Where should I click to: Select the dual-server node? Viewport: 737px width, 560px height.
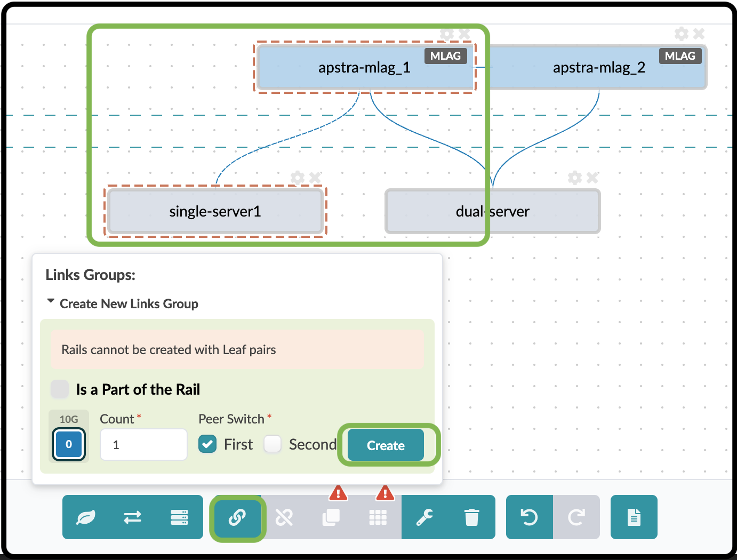click(x=493, y=211)
